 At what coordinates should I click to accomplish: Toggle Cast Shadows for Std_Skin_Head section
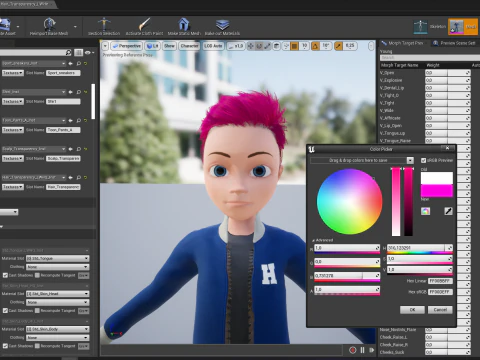coord(5,311)
